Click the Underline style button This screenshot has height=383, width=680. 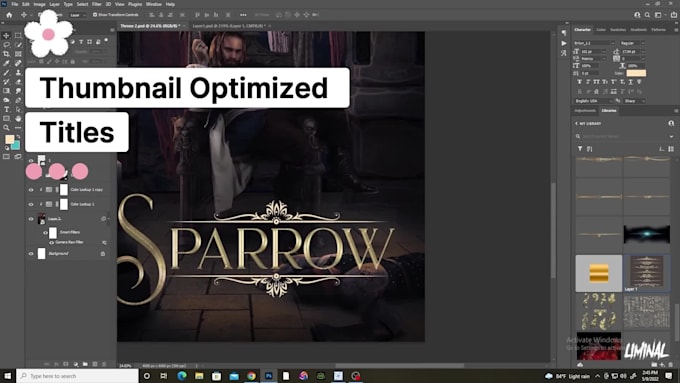coord(631,82)
